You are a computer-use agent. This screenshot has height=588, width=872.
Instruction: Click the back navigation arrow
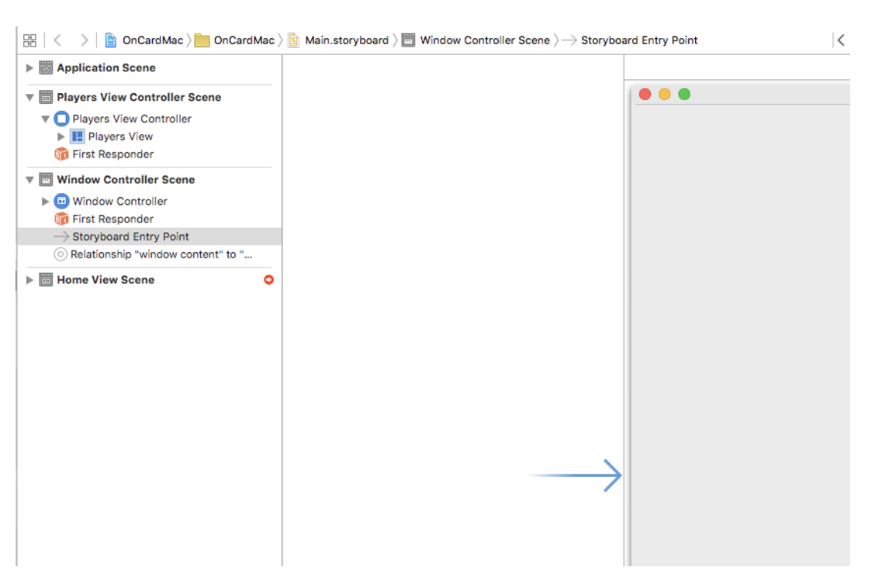[56, 40]
